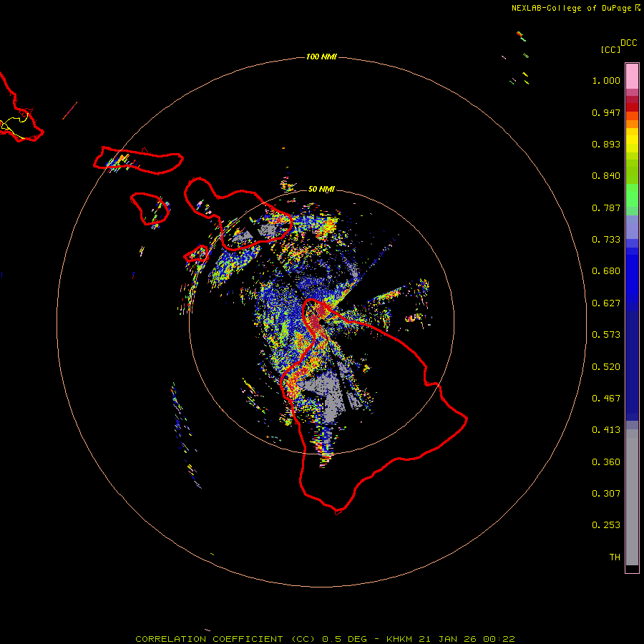Click the 0.733 color scale value
The width and height of the screenshot is (644, 644).
606,240
